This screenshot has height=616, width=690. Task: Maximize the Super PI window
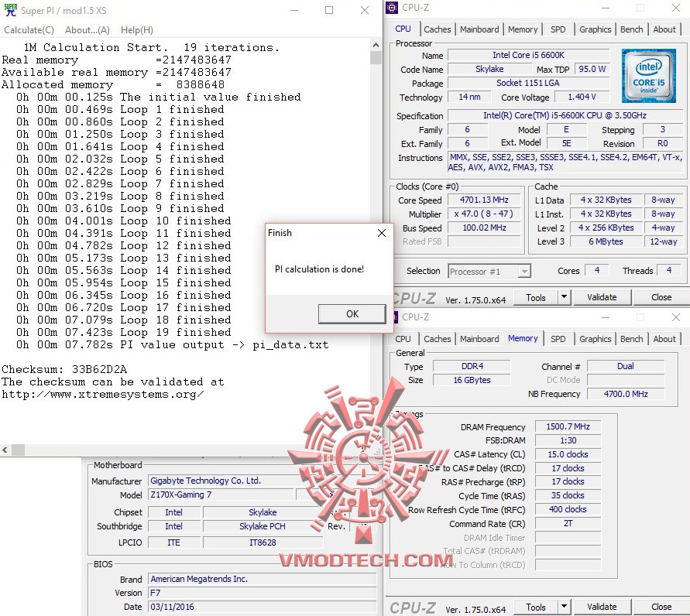point(329,10)
